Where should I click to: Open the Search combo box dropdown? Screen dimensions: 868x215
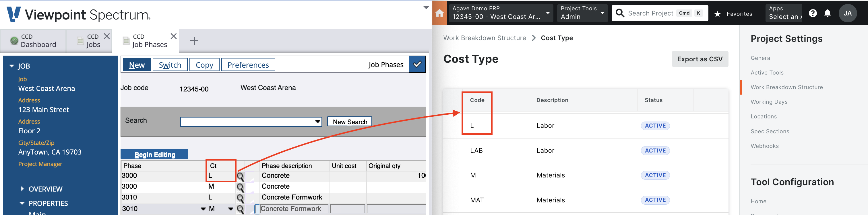coord(317,122)
